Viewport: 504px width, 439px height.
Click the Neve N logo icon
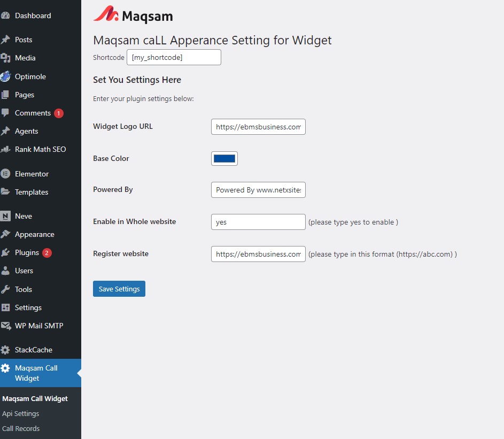point(5,216)
